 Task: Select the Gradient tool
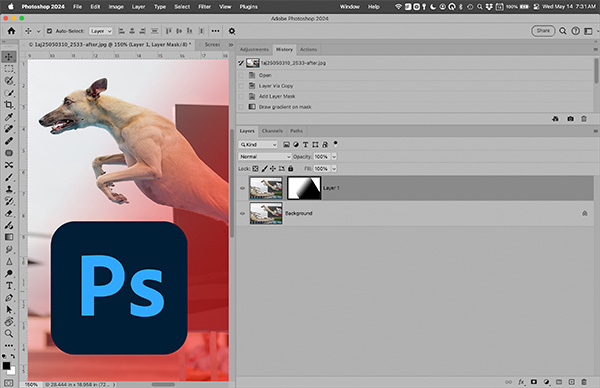(x=9, y=237)
